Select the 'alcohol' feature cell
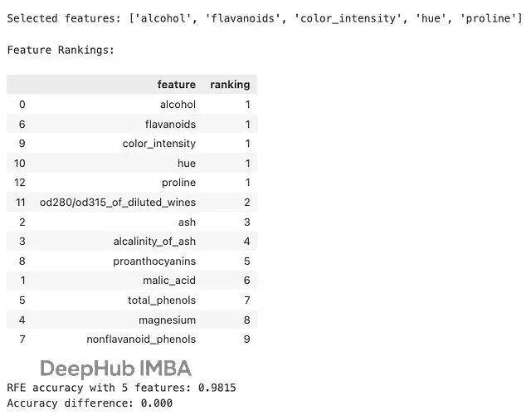531x420 pixels. point(178,105)
